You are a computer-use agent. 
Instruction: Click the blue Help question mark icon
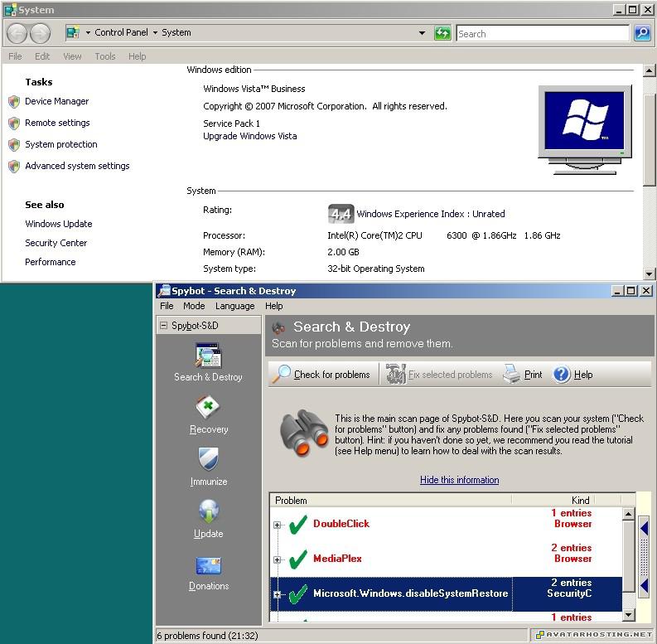[562, 374]
